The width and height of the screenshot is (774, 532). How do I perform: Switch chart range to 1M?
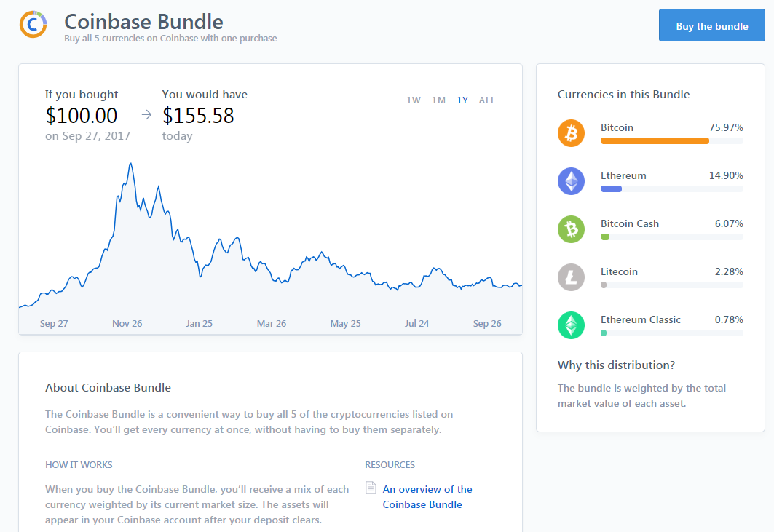[x=438, y=100]
